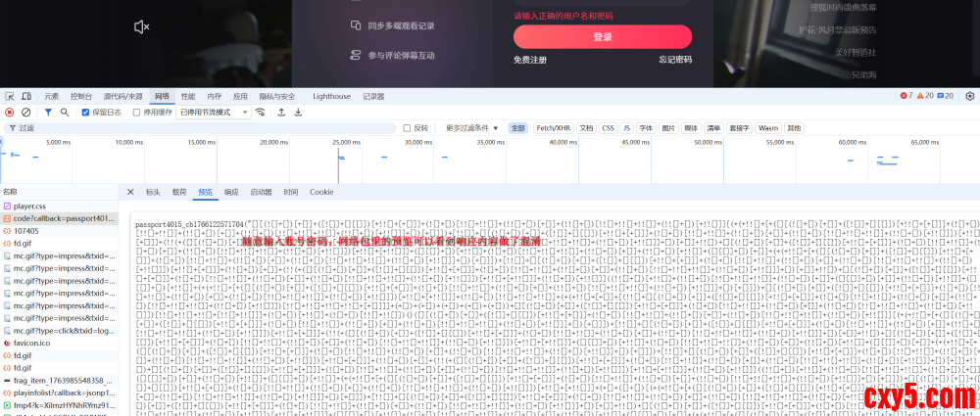Filter requests by Wasm
Screen dimensions: 980x416
pyautogui.click(x=768, y=128)
